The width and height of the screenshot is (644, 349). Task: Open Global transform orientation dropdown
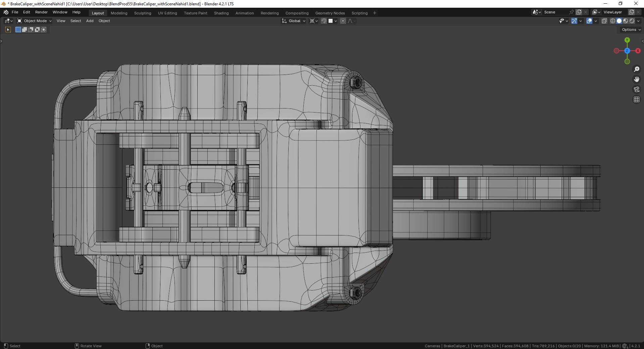294,21
